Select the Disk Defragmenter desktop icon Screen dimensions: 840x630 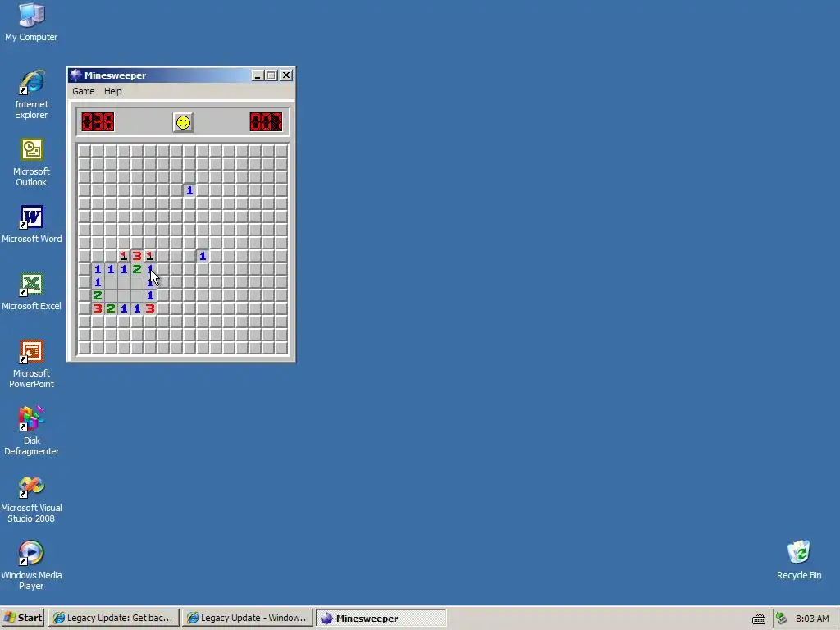(31, 431)
